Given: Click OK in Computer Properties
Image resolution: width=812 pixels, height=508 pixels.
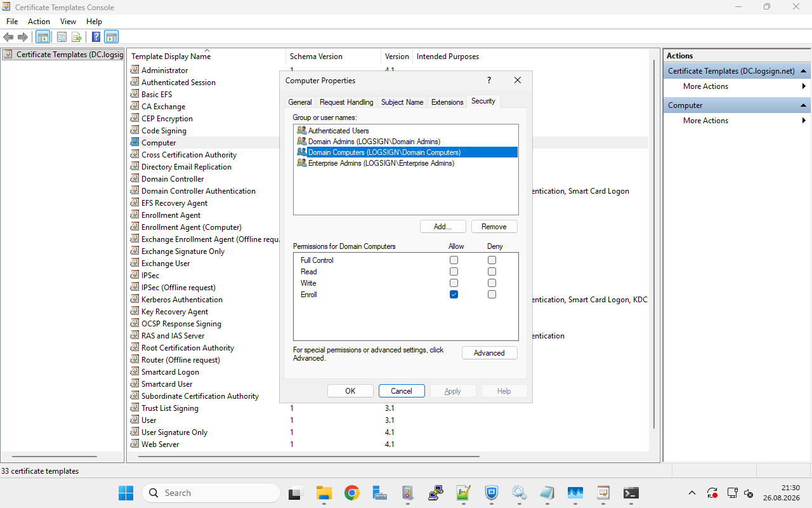Looking at the screenshot, I should coord(350,391).
